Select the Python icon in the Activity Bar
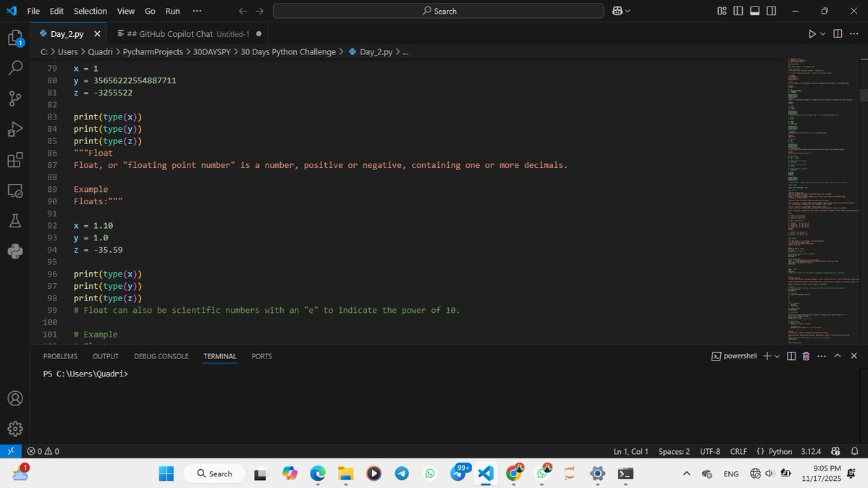Screen dimensions: 868x488 [14, 251]
